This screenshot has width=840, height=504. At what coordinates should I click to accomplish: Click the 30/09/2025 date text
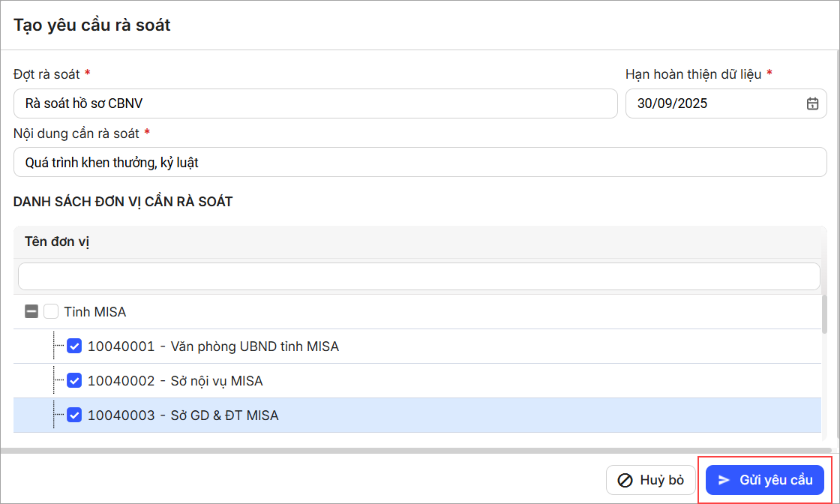point(672,104)
